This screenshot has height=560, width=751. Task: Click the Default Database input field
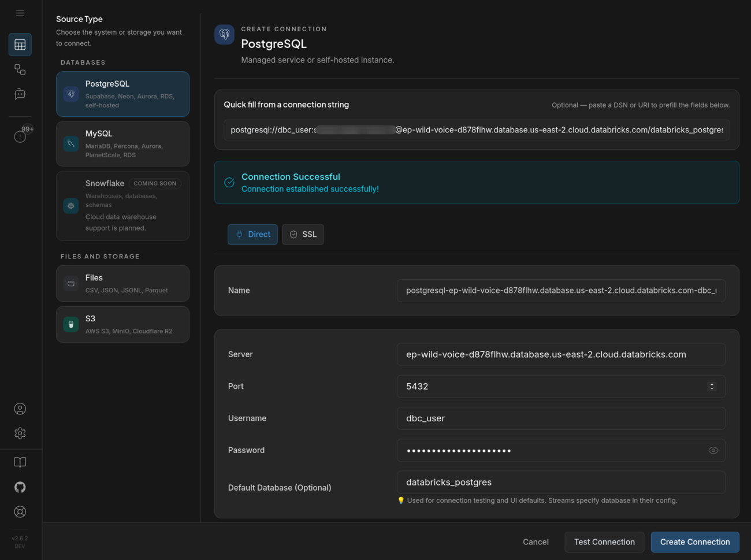pos(561,482)
